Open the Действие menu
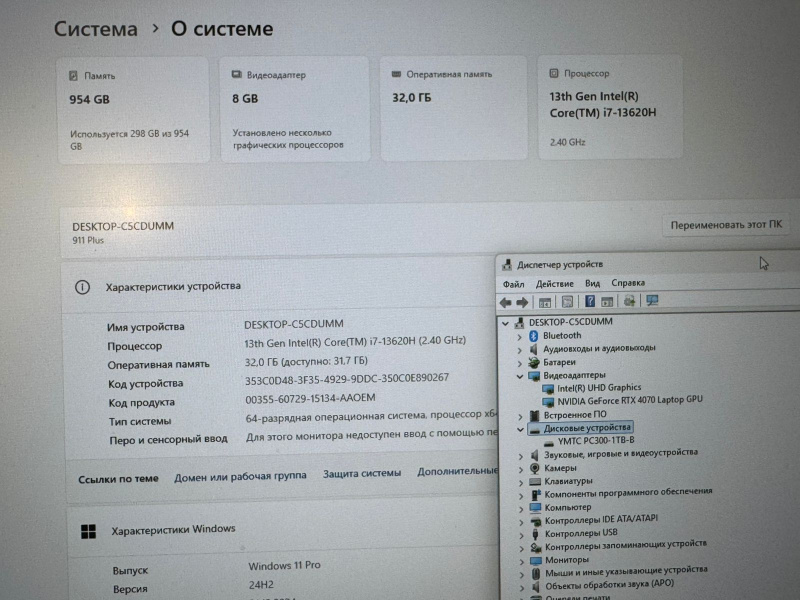The height and width of the screenshot is (600, 800). point(555,284)
